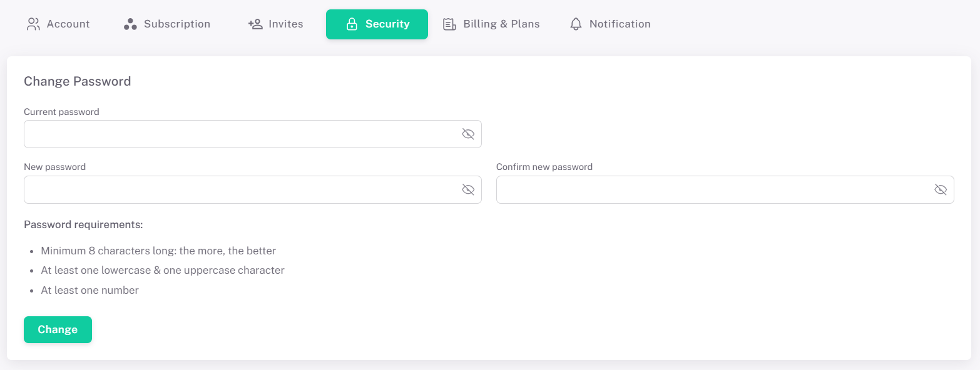Click the bell icon for Notification

pyautogui.click(x=576, y=24)
